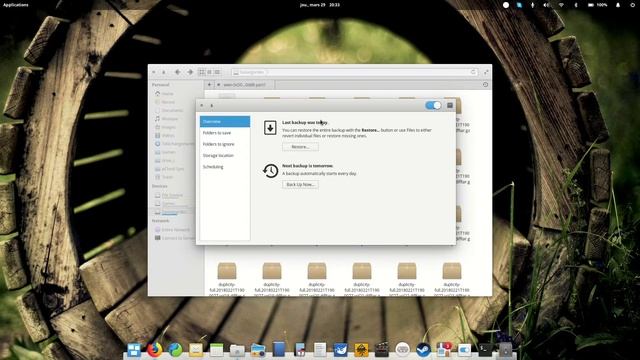Launch Mail from dock
Screen dimensions: 640x360
point(196,350)
